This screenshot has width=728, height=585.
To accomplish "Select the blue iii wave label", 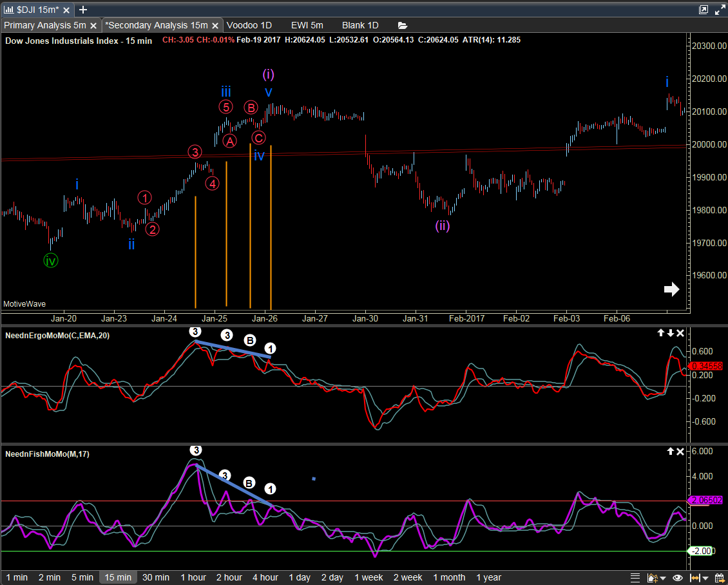I will pos(226,91).
